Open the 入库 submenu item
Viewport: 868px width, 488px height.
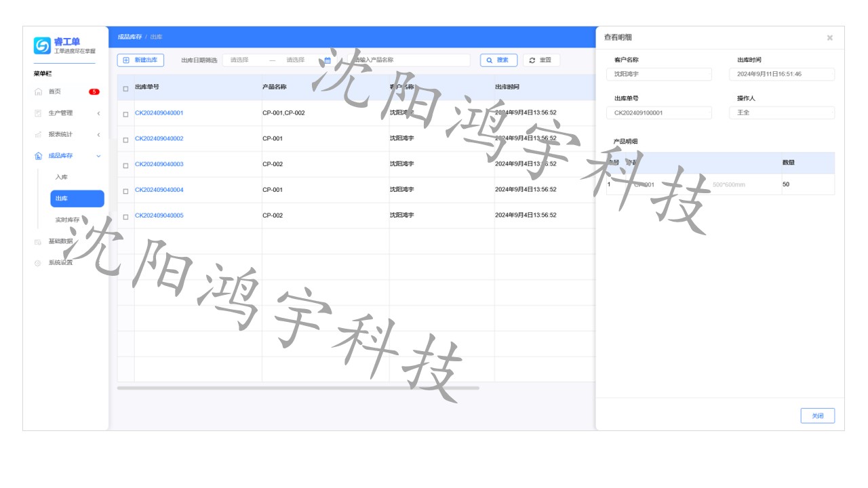[x=62, y=177]
